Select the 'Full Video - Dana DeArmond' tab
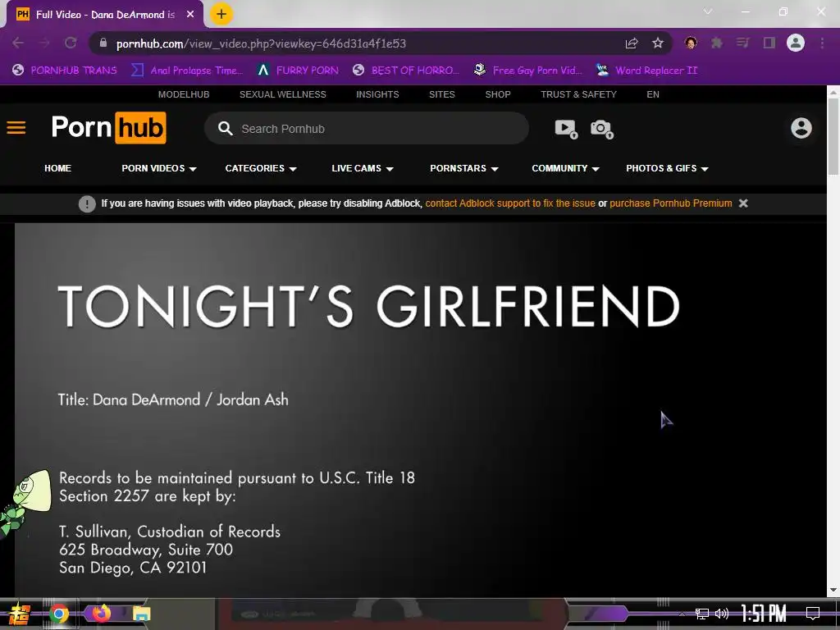This screenshot has width=840, height=630. (105, 15)
